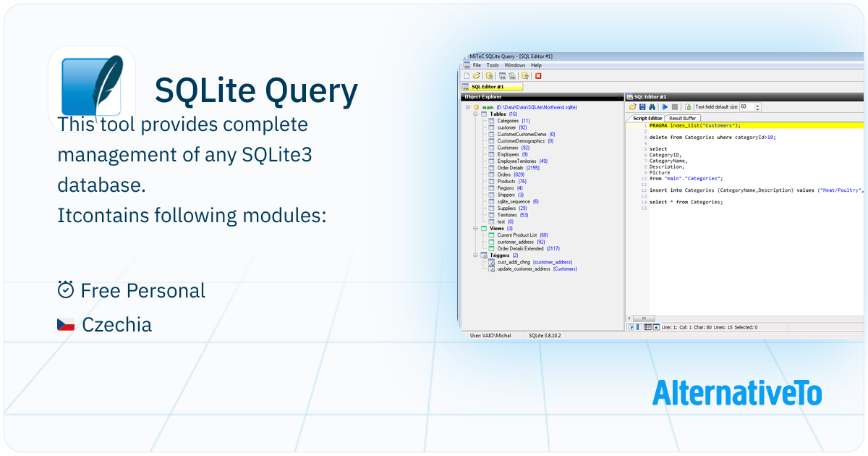
Task: Click the Current Product List view icon
Action: [x=491, y=235]
